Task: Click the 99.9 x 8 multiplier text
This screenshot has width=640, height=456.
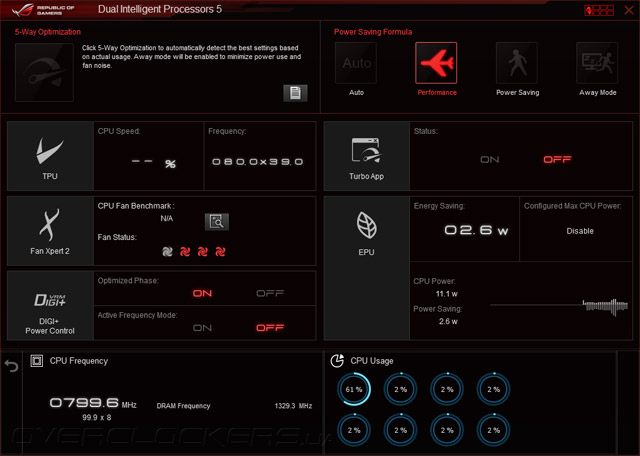Action: tap(96, 418)
